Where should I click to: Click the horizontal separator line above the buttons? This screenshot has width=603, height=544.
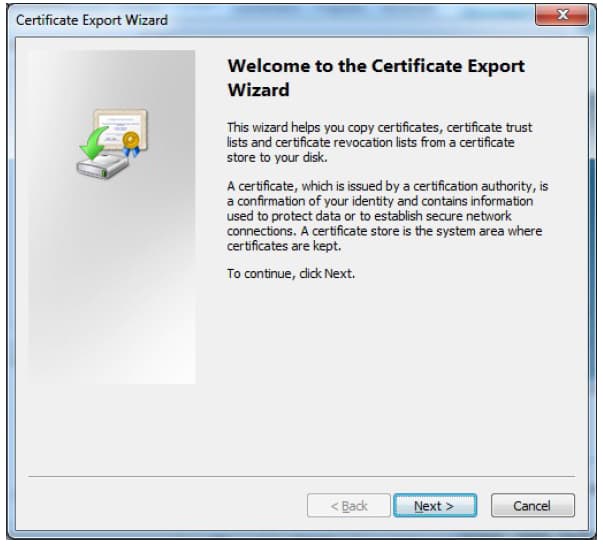pos(302,476)
